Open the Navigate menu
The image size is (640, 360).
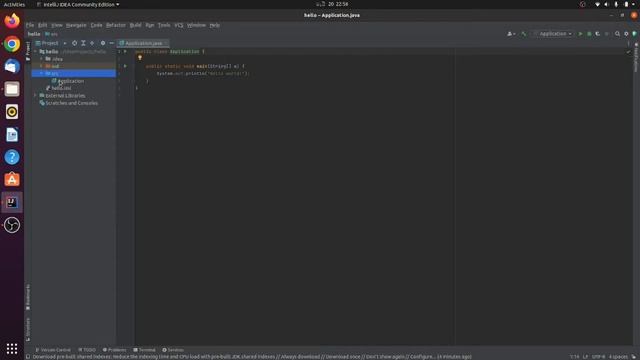(x=76, y=25)
